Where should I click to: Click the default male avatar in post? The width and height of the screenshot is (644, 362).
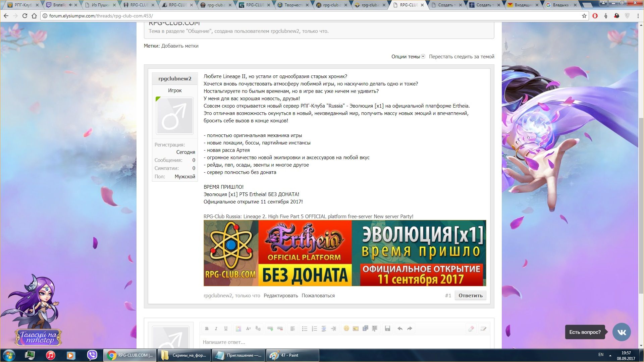(x=175, y=116)
